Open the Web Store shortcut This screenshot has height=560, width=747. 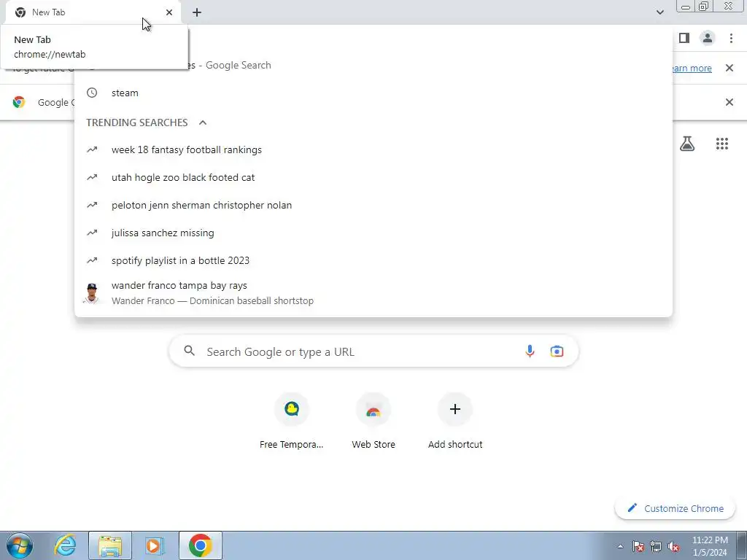click(373, 421)
